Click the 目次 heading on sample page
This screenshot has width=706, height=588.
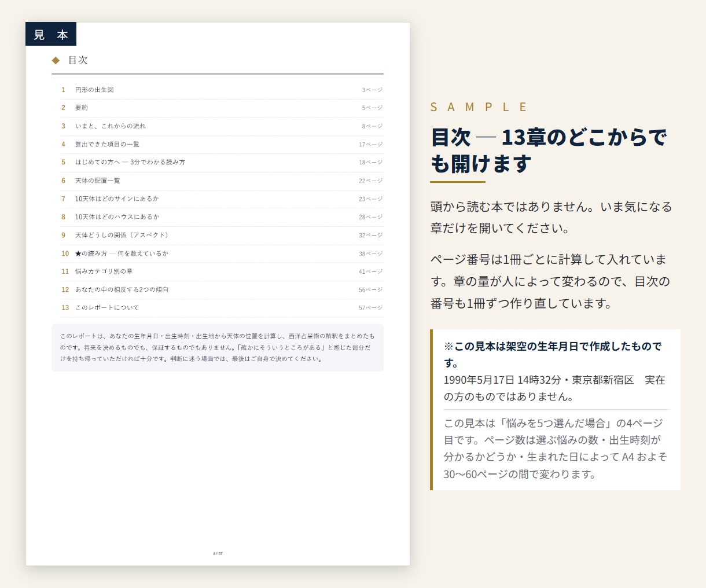point(78,60)
